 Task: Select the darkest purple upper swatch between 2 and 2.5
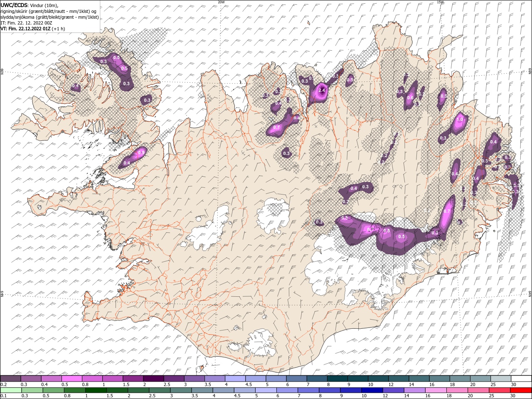[153, 379]
